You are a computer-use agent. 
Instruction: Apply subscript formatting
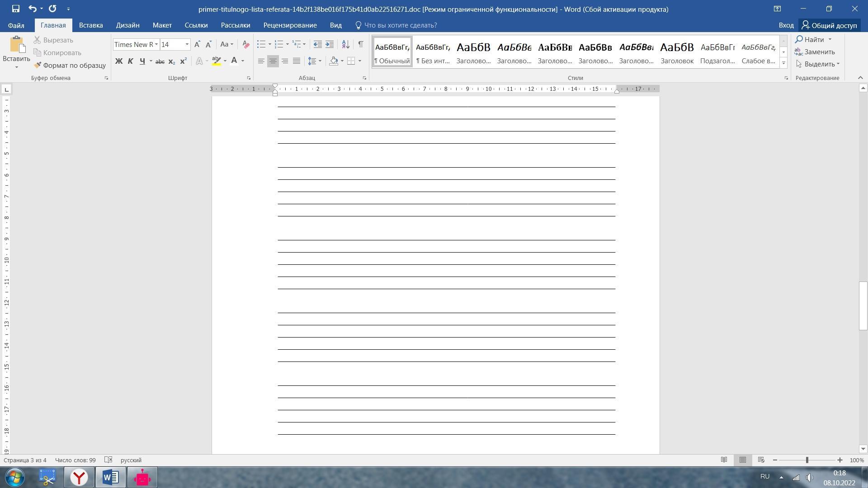click(x=171, y=61)
